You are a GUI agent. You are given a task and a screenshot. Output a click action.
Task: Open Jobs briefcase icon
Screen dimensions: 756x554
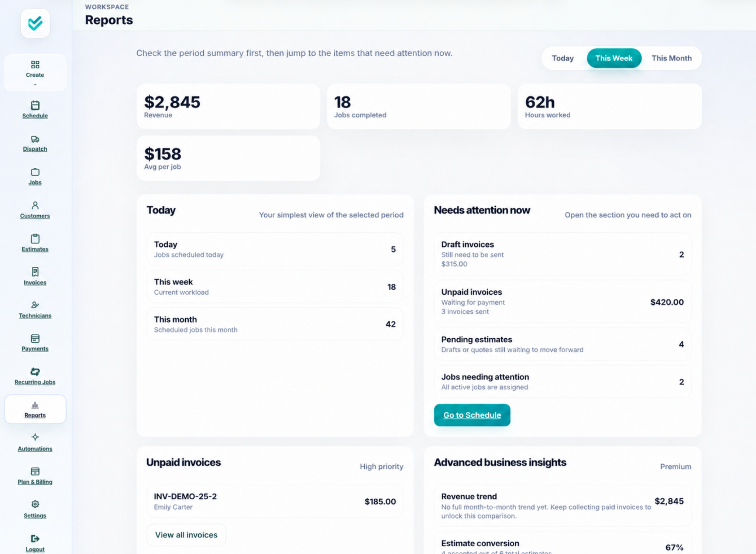point(35,172)
